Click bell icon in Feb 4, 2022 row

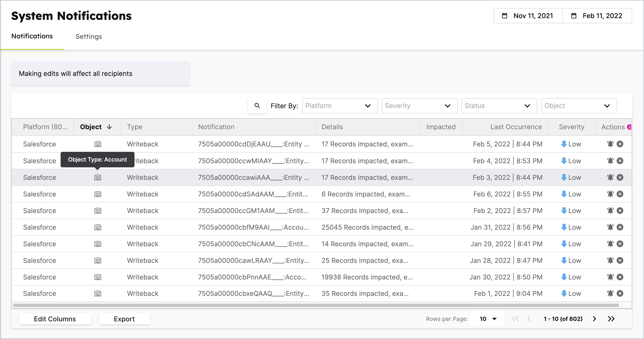coord(610,161)
